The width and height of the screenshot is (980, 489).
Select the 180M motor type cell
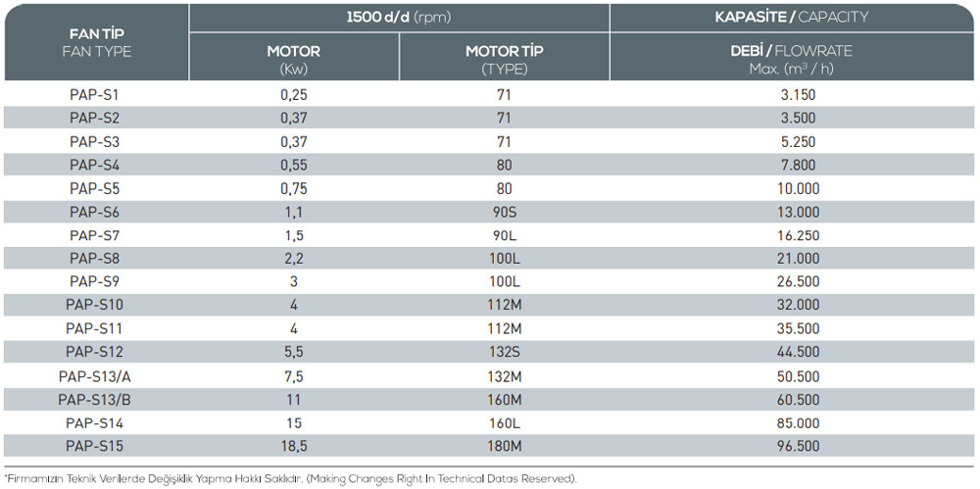click(x=505, y=446)
